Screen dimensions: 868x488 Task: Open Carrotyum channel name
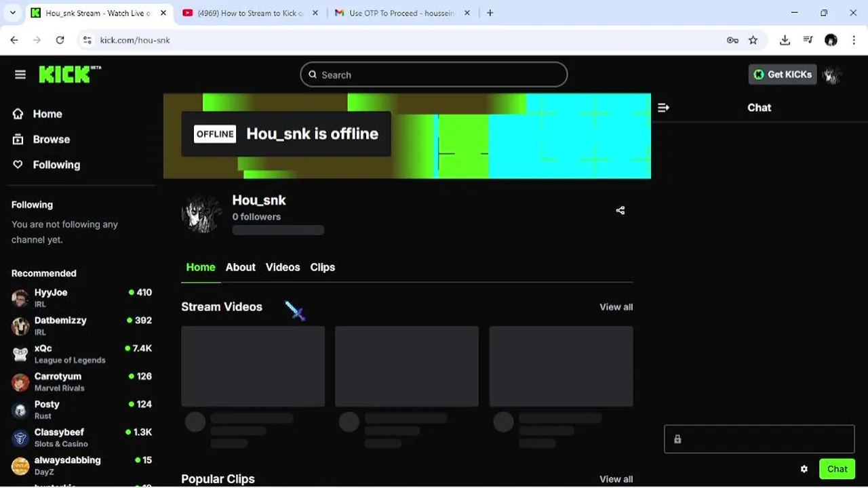58,376
